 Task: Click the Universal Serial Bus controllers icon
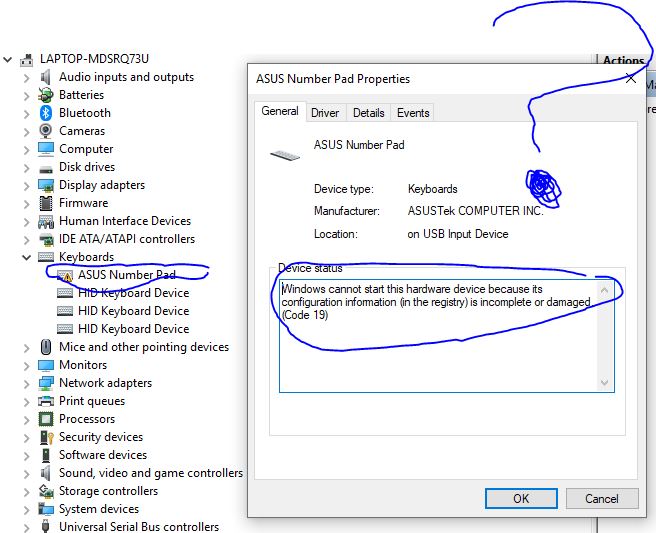pyautogui.click(x=46, y=526)
